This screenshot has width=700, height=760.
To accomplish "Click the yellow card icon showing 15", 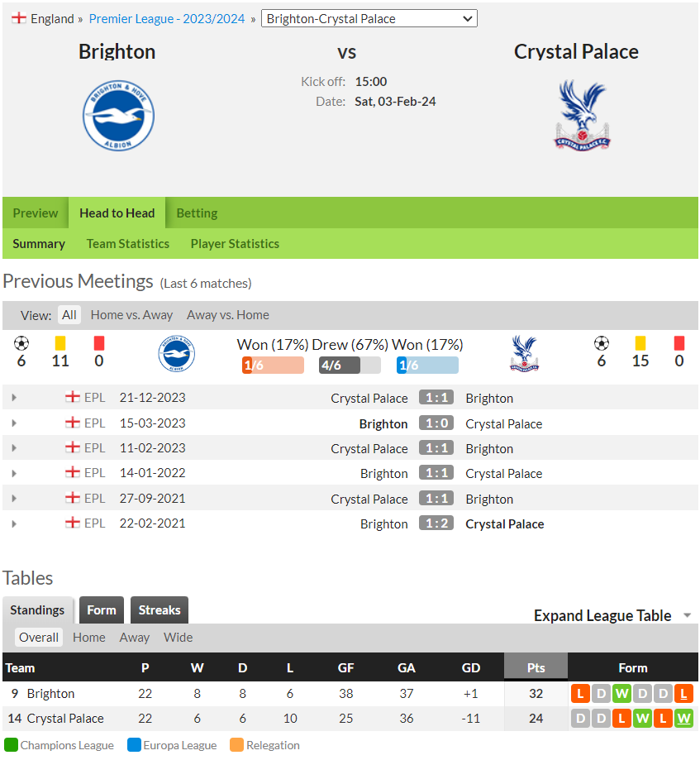I will (x=640, y=343).
